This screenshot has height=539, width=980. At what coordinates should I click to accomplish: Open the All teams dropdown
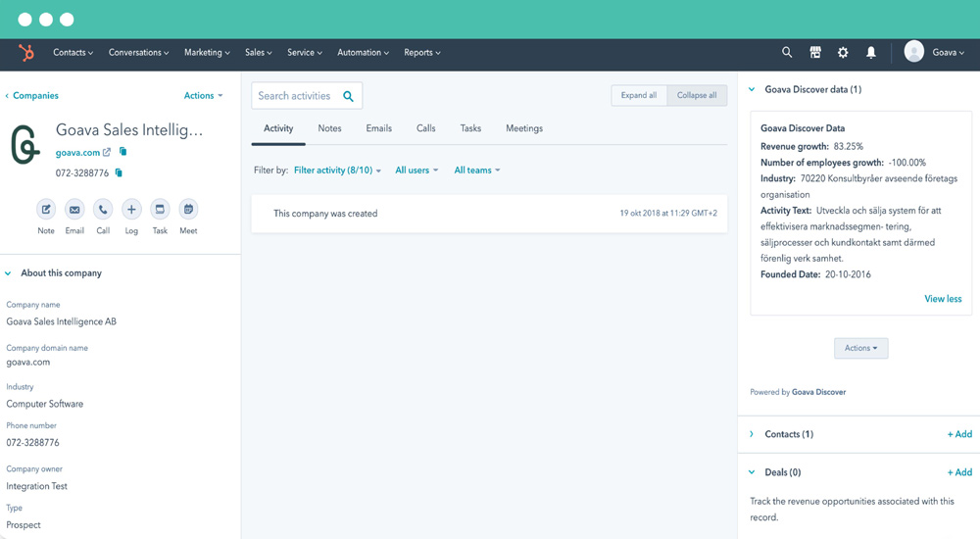coord(477,171)
